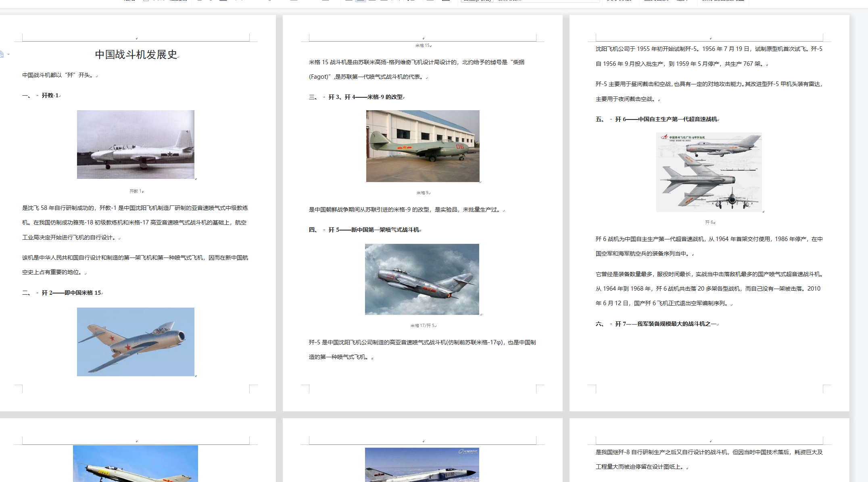Click the paste options icon in left margin
The image size is (868, 482).
pos(2,54)
